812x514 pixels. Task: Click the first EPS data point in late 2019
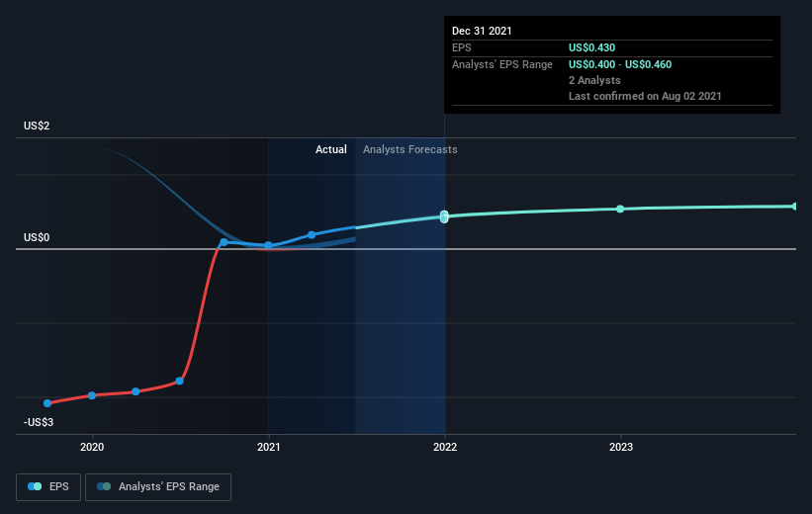click(47, 403)
